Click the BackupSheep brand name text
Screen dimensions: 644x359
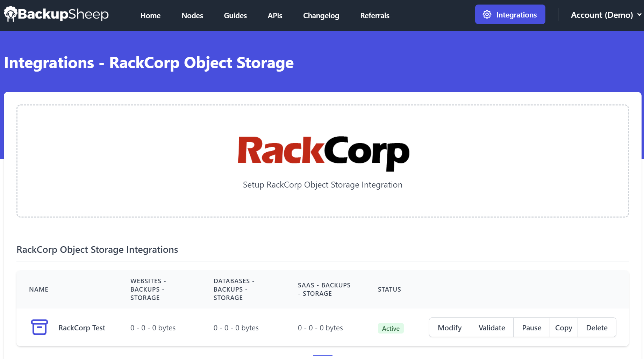click(x=63, y=14)
